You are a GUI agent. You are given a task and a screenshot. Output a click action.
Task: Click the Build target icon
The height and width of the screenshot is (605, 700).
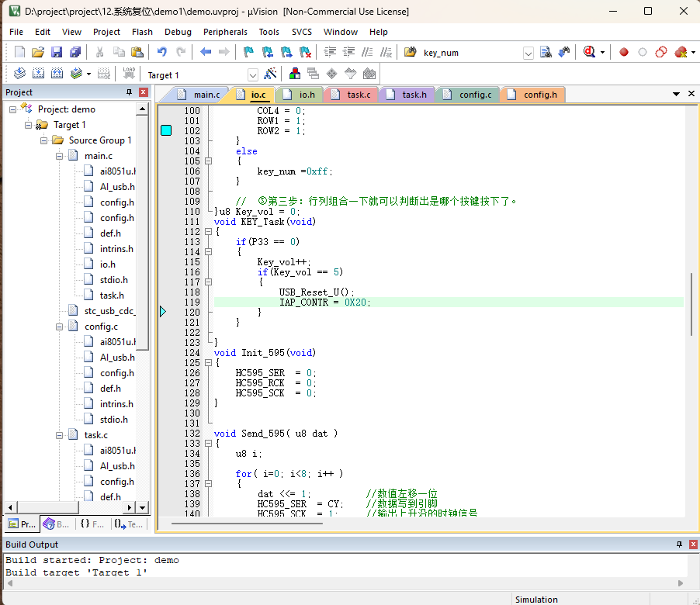[x=38, y=74]
